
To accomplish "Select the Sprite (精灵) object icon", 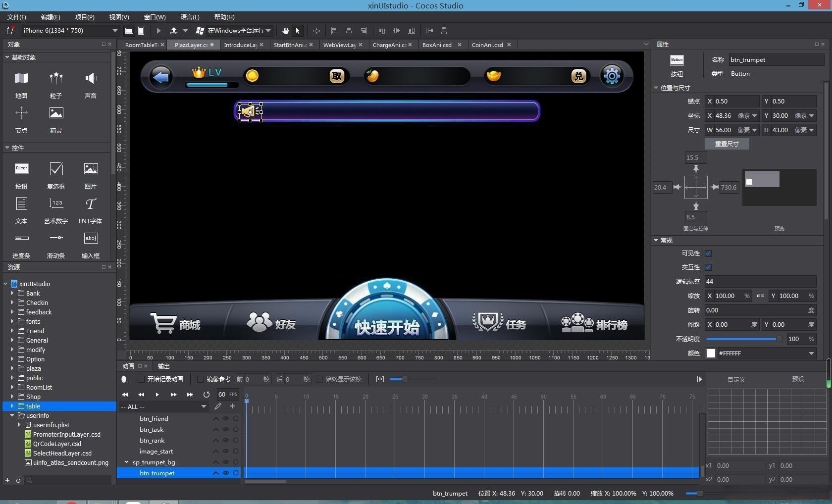I will tap(56, 113).
